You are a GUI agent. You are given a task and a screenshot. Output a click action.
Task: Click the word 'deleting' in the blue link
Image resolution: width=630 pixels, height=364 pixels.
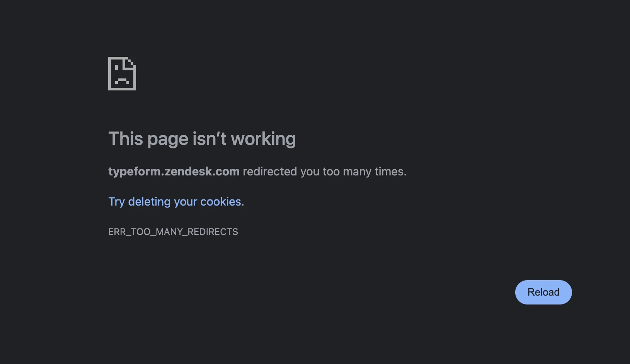[x=149, y=202]
